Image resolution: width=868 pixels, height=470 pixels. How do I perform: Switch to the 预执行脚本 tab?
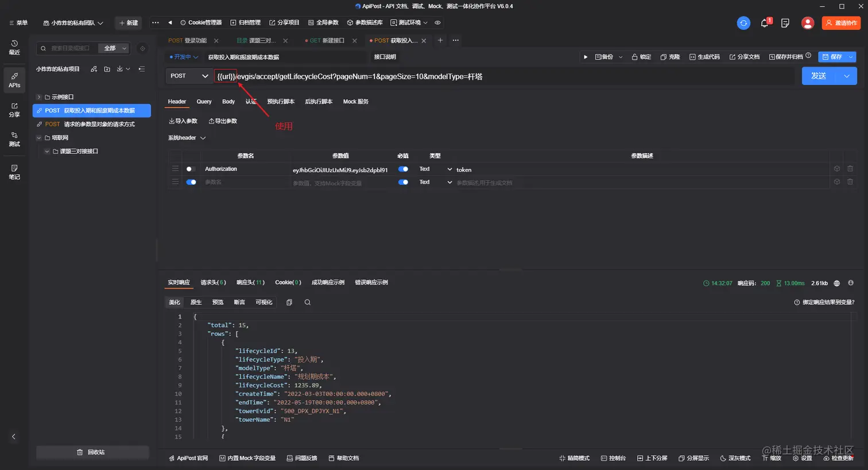pos(281,102)
